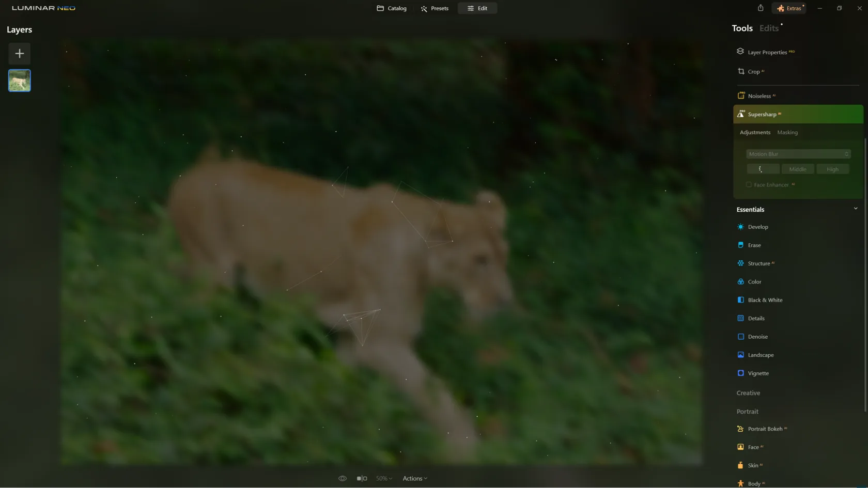Click the share export icon
Image resolution: width=868 pixels, height=488 pixels.
760,8
